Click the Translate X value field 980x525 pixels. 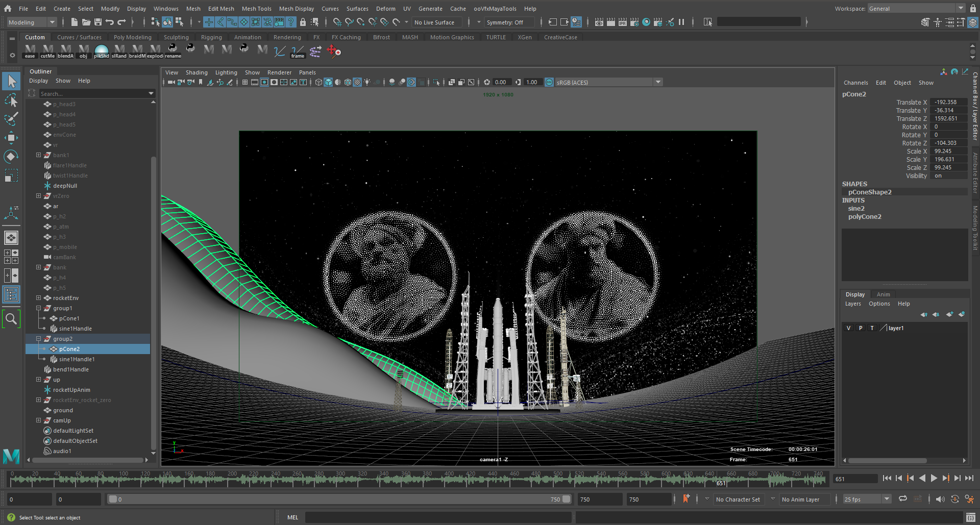click(x=948, y=102)
